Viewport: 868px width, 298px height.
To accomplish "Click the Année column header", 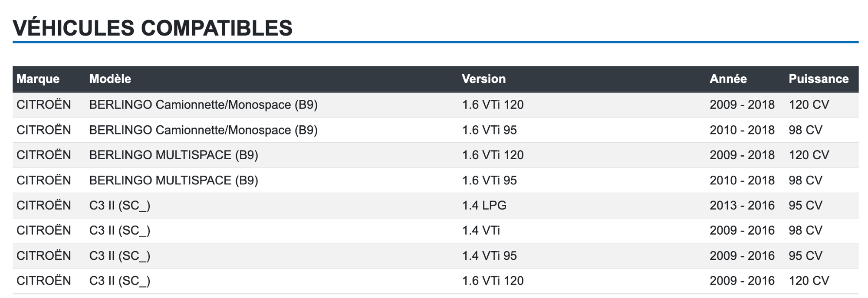I will pyautogui.click(x=728, y=79).
